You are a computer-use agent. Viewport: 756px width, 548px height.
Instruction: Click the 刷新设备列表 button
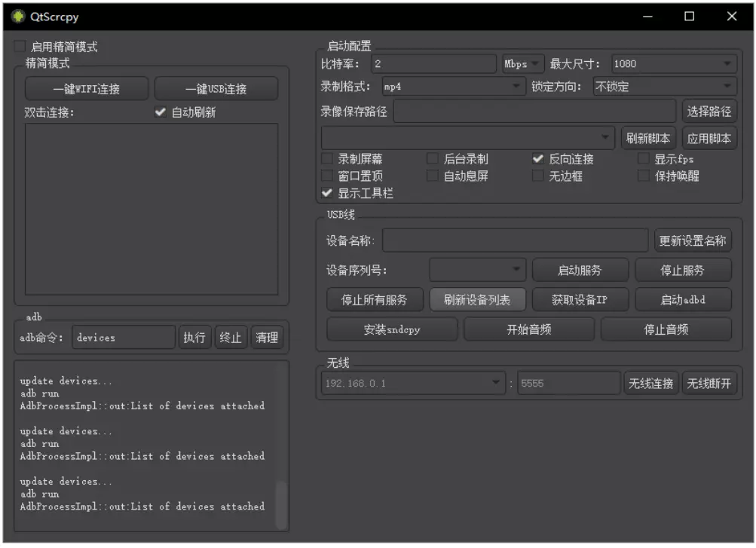pos(477,300)
